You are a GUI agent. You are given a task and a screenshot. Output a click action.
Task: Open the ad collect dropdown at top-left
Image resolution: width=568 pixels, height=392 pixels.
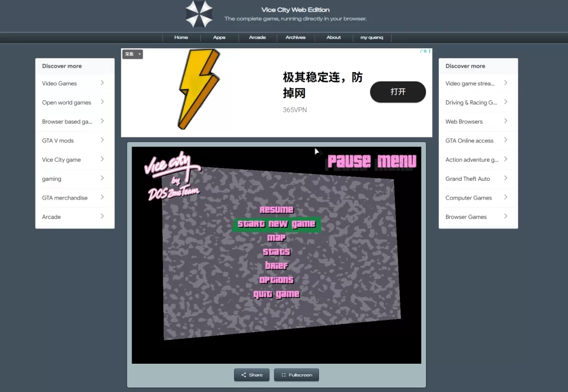coord(133,54)
